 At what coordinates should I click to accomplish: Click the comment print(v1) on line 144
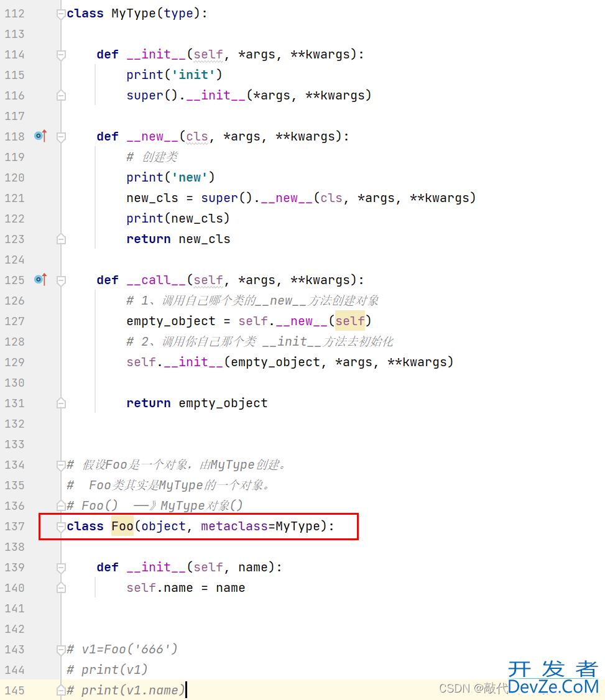[x=107, y=670]
